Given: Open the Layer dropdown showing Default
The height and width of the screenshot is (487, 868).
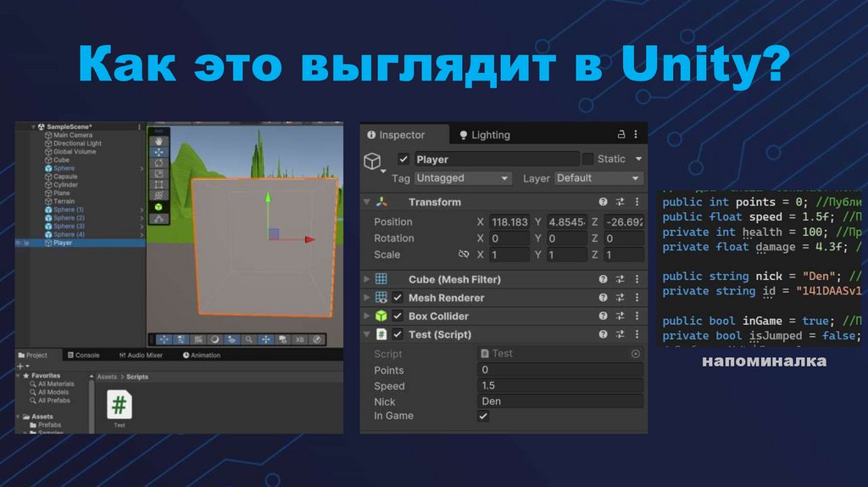Looking at the screenshot, I should [x=598, y=178].
